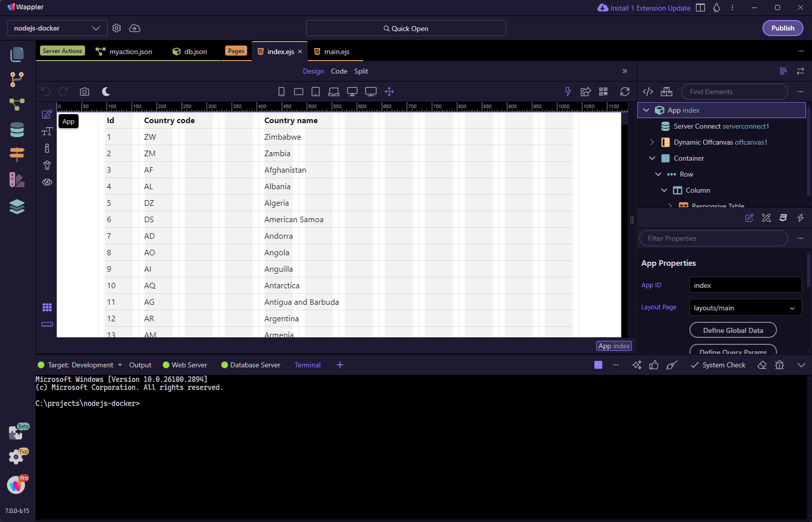This screenshot has width=812, height=522.
Task: Open the File Manager sidebar icon
Action: pyautogui.click(x=17, y=54)
